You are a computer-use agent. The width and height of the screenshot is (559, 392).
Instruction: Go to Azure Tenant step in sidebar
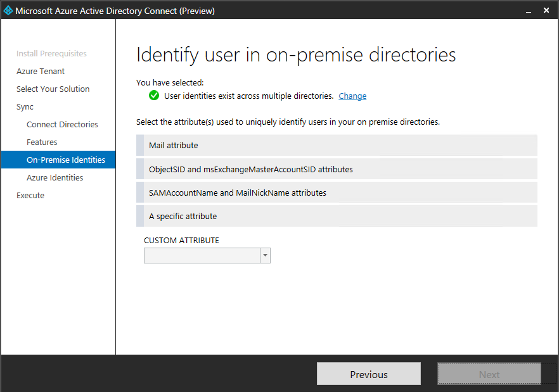[x=41, y=72]
